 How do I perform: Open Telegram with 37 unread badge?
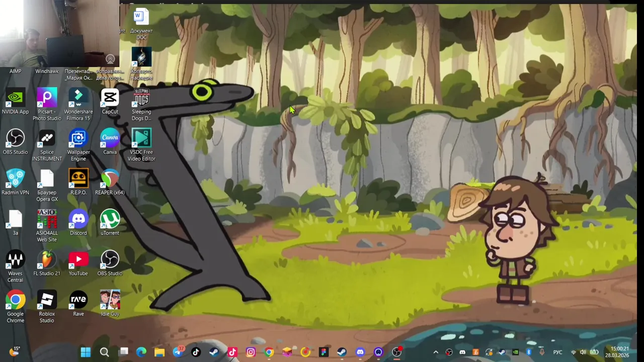(178, 351)
